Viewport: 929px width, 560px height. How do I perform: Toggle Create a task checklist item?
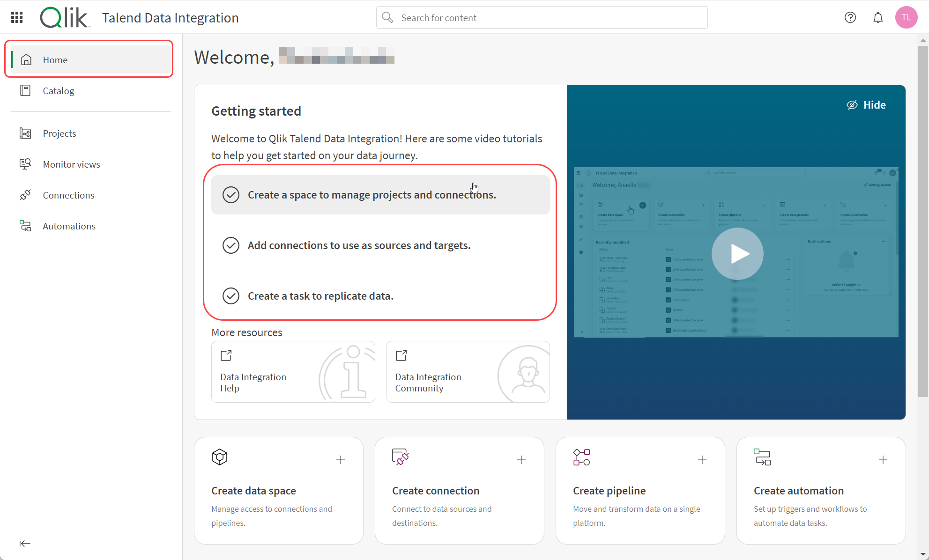[x=230, y=296]
